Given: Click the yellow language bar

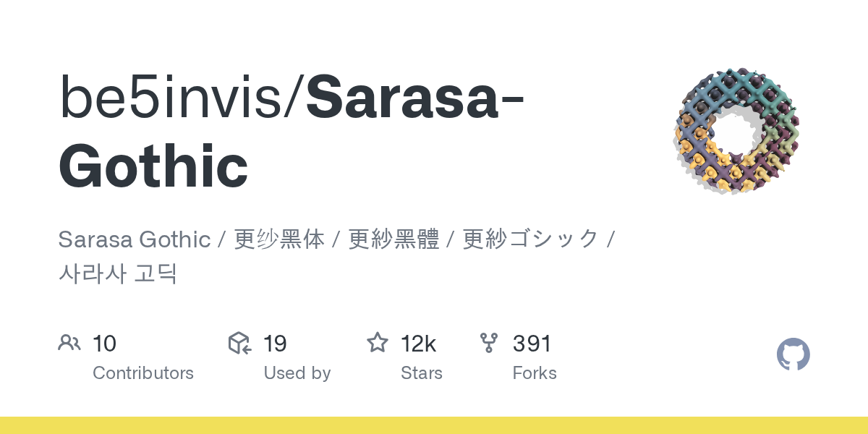Looking at the screenshot, I should pyautogui.click(x=434, y=425).
